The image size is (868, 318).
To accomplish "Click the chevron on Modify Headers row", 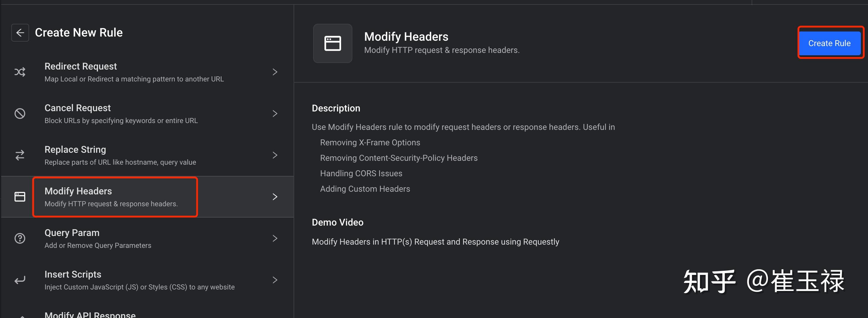I will point(275,197).
